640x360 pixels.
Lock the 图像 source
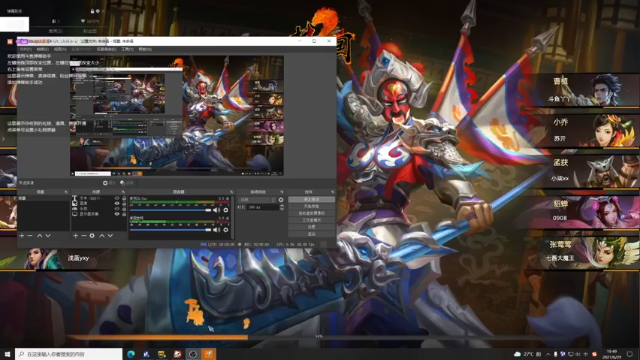(x=124, y=203)
